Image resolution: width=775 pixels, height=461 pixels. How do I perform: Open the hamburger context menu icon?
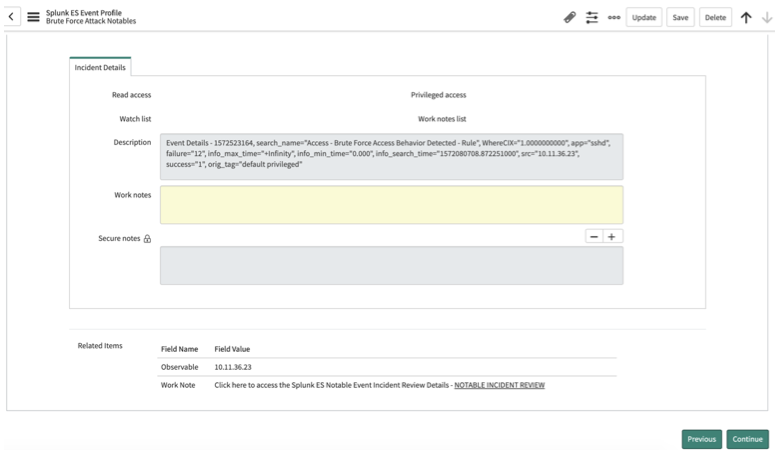[x=33, y=17]
